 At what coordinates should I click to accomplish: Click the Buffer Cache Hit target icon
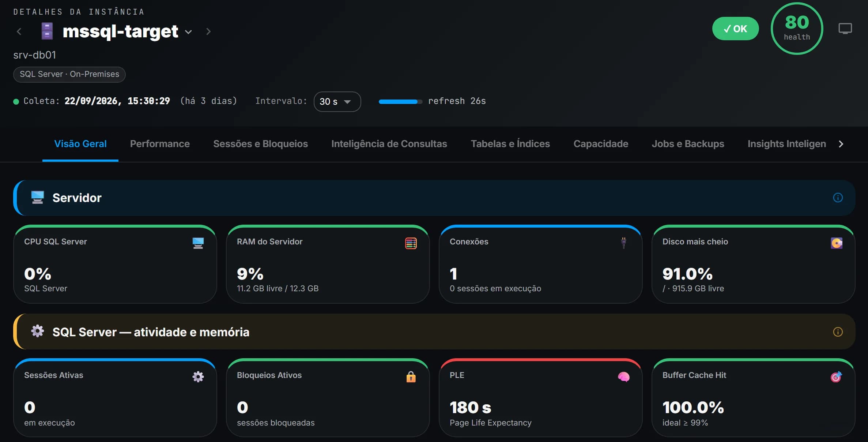[x=837, y=377]
